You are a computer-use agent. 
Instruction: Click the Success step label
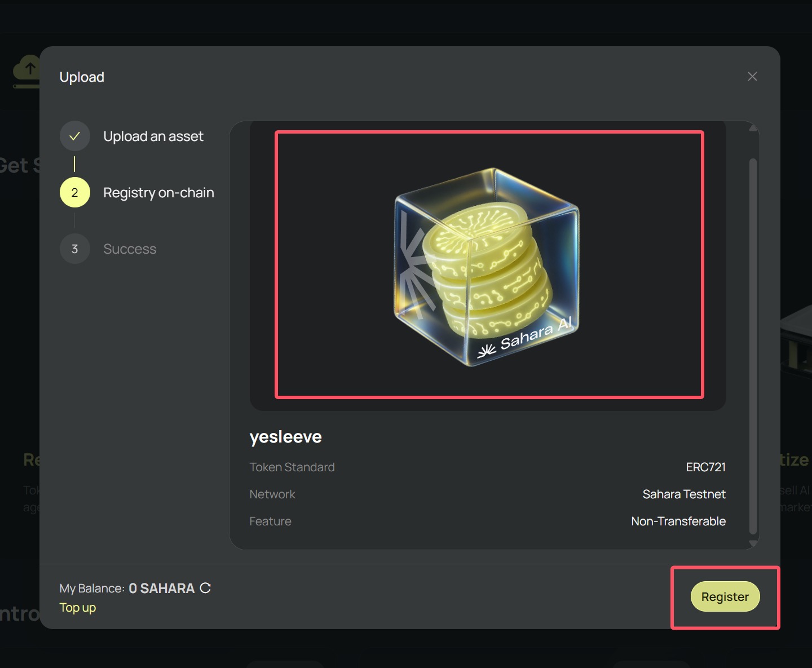130,249
